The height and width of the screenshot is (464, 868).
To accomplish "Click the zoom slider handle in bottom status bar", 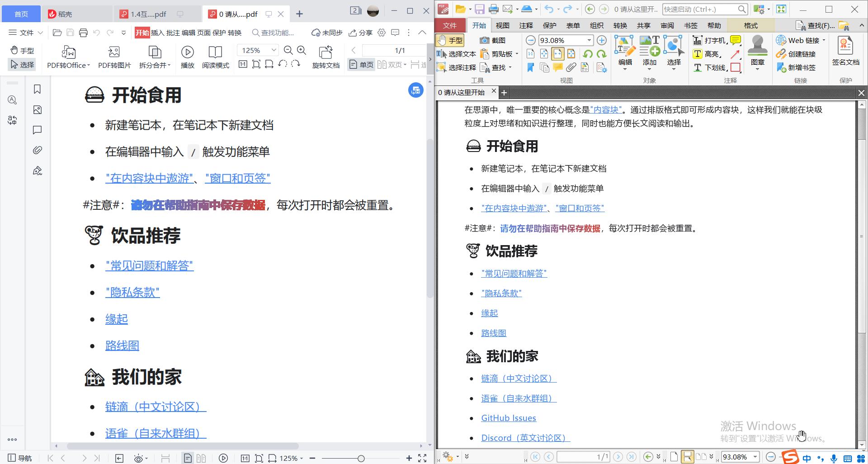I will pos(361,459).
